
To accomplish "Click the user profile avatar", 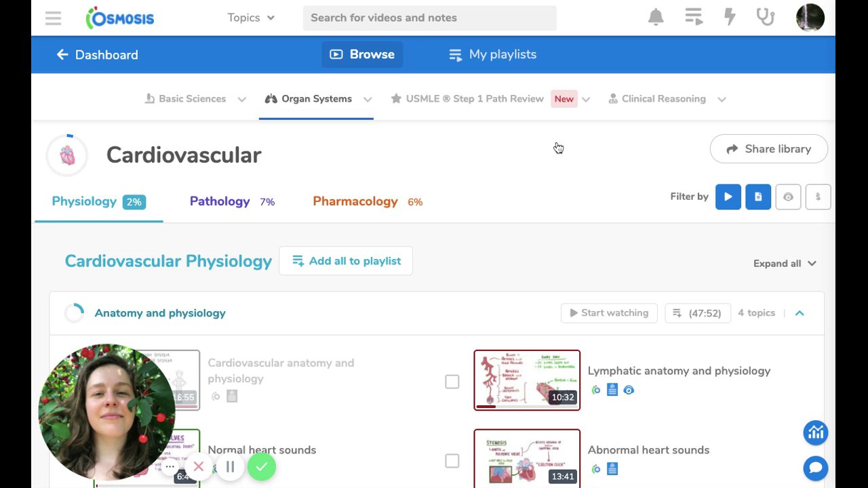I will click(x=810, y=18).
